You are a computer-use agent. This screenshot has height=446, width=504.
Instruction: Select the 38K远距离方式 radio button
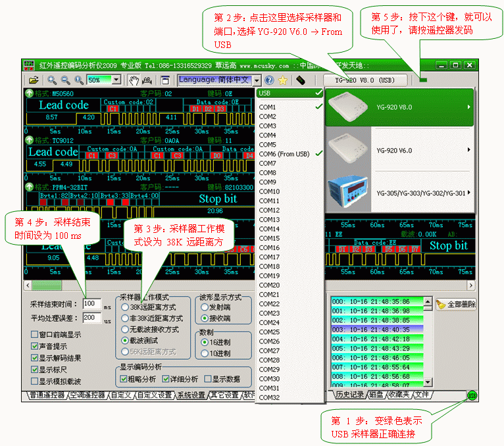point(124,308)
